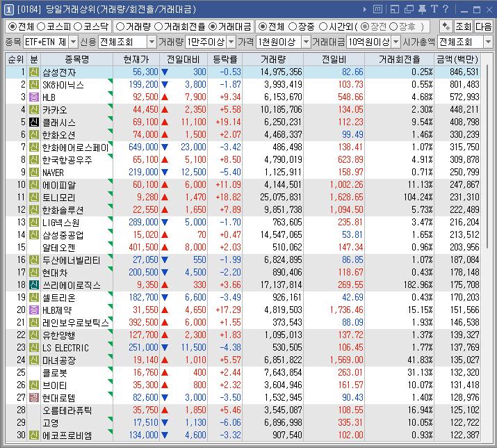Screen dimensions: 497x448
Task: Open stock SK하이닉스 in the list
Action: [x=63, y=85]
